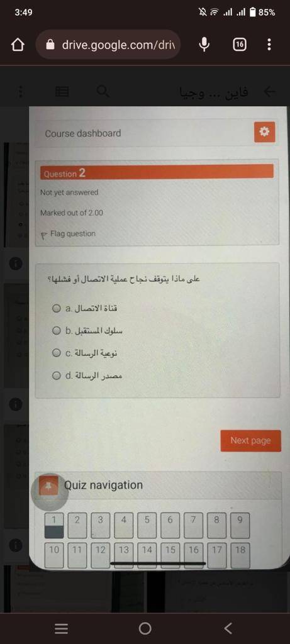The width and height of the screenshot is (290, 644).
Task: Click the Flag question flag icon
Action: click(45, 235)
